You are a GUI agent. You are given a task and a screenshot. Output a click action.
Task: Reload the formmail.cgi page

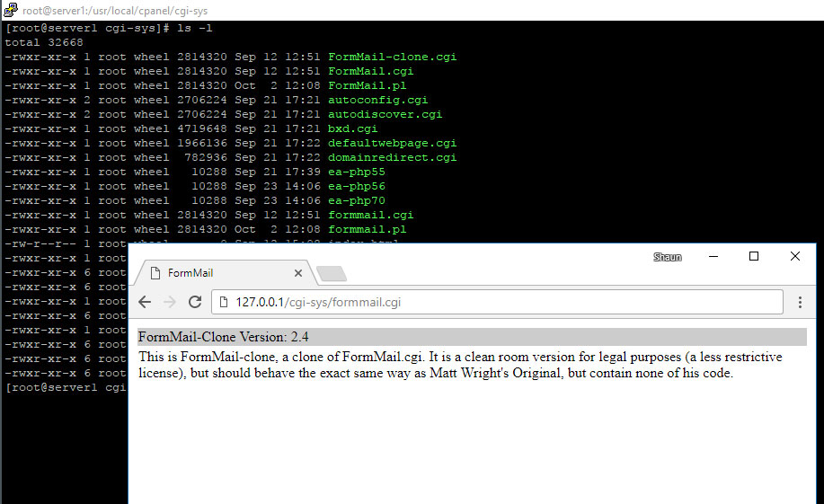pyautogui.click(x=195, y=302)
